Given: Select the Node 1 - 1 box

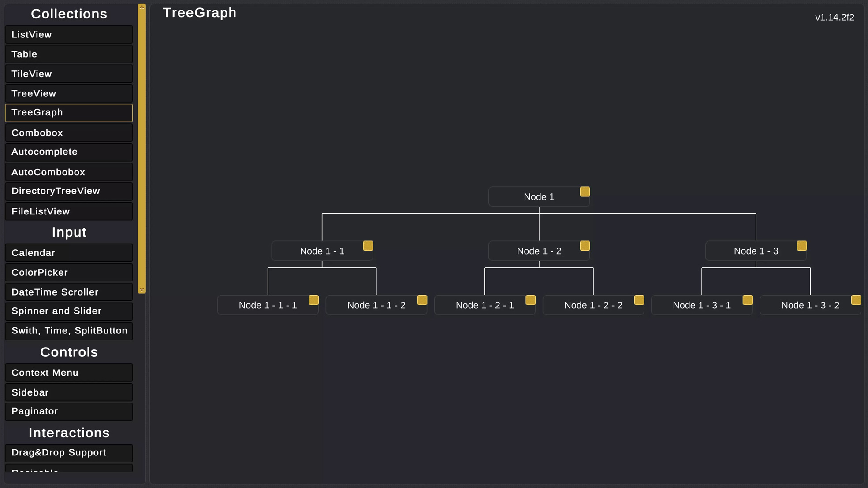Looking at the screenshot, I should click(x=322, y=251).
